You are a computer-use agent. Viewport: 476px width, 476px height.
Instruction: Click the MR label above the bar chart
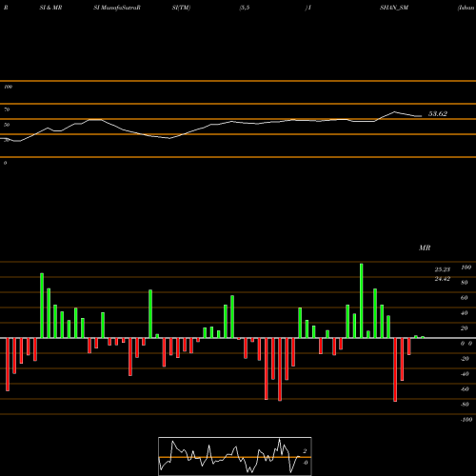tap(425, 248)
